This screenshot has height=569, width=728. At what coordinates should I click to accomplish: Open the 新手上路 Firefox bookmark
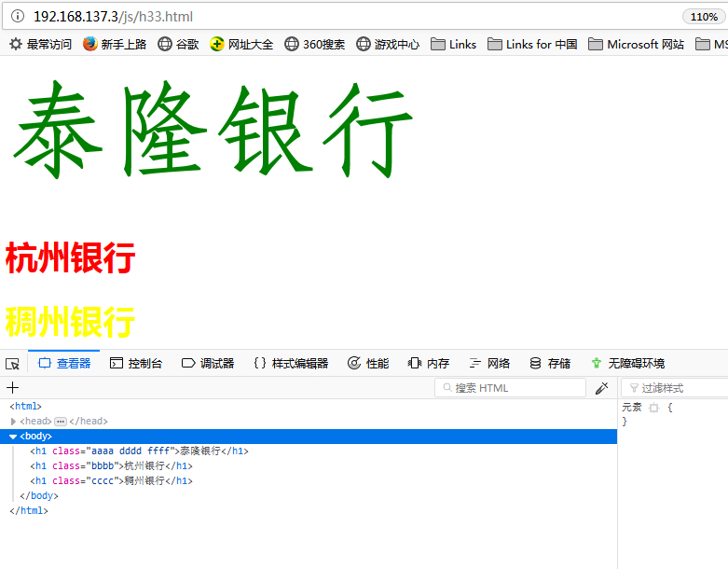click(115, 44)
